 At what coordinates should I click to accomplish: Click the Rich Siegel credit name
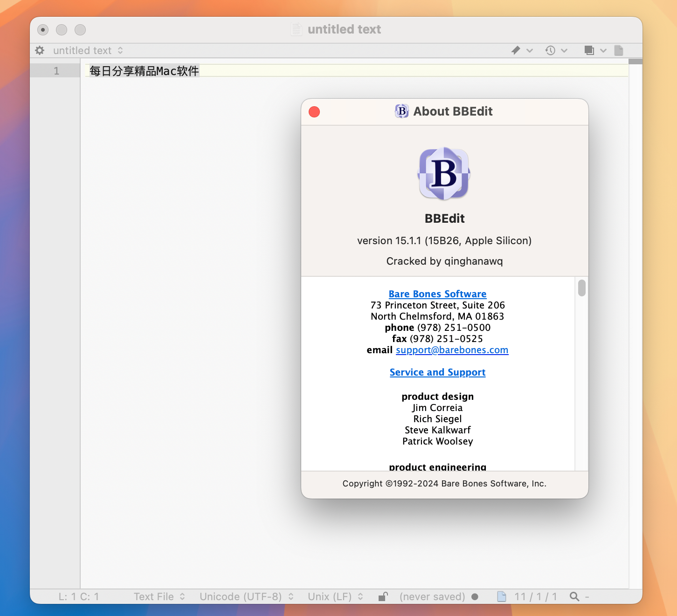click(x=437, y=419)
